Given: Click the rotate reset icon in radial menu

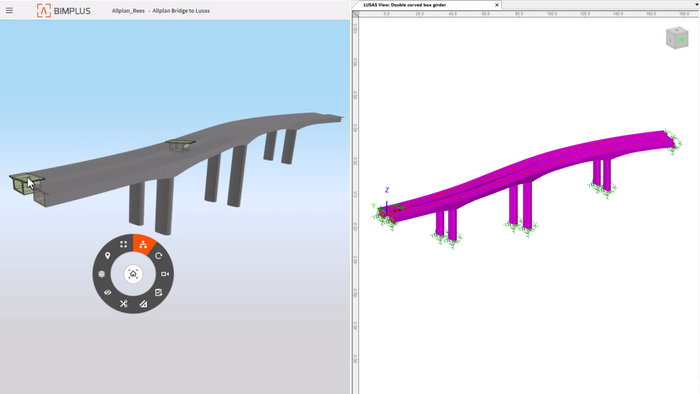Looking at the screenshot, I should pos(158,256).
